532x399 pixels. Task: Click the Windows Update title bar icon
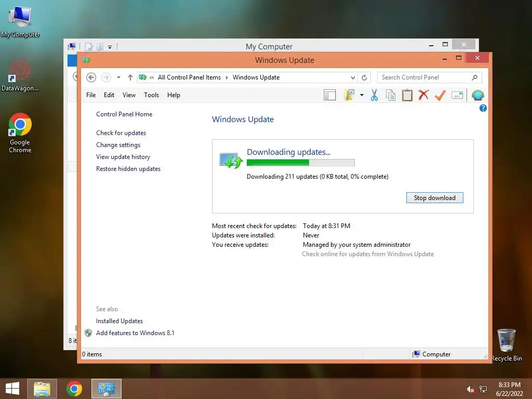[x=86, y=60]
